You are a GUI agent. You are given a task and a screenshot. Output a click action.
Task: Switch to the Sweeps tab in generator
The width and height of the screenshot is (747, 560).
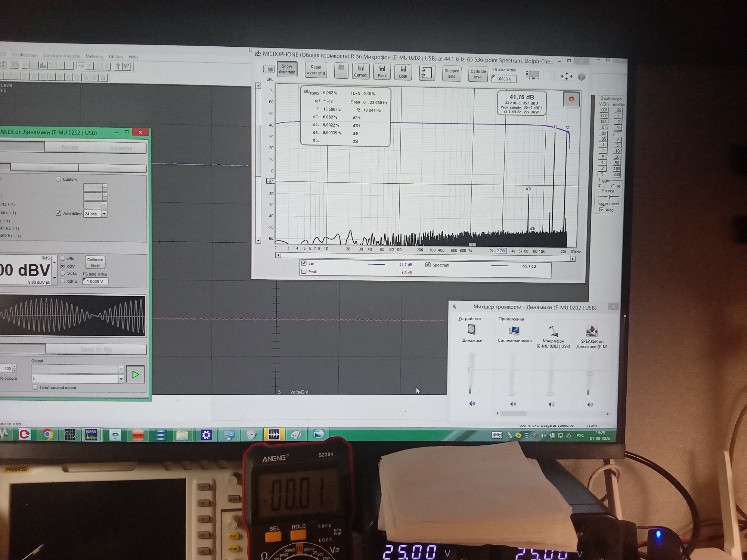coord(121,148)
